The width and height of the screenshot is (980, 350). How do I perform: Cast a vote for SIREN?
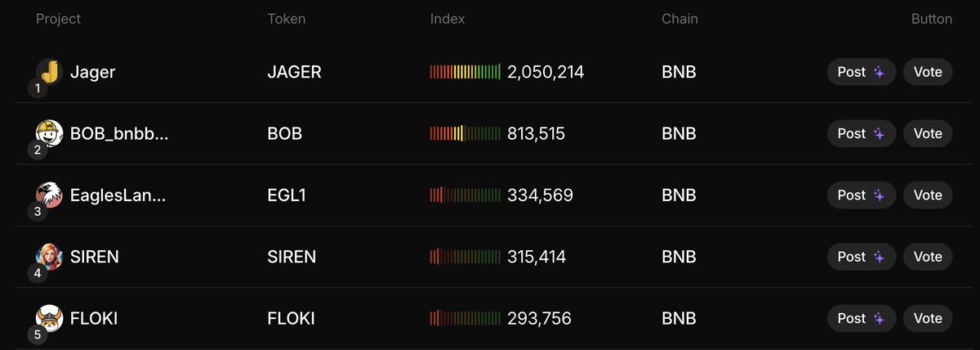point(928,257)
